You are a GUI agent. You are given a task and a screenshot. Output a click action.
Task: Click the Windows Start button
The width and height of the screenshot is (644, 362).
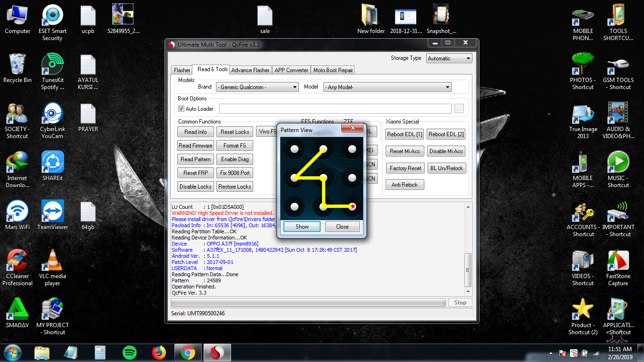pos(13,353)
